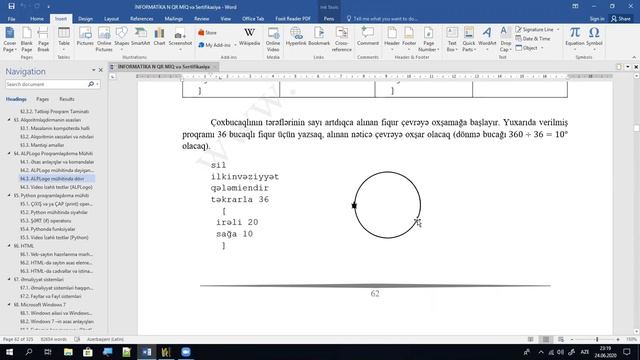This screenshot has width=640, height=360.
Task: Close the Navigation pane
Action: [x=101, y=70]
